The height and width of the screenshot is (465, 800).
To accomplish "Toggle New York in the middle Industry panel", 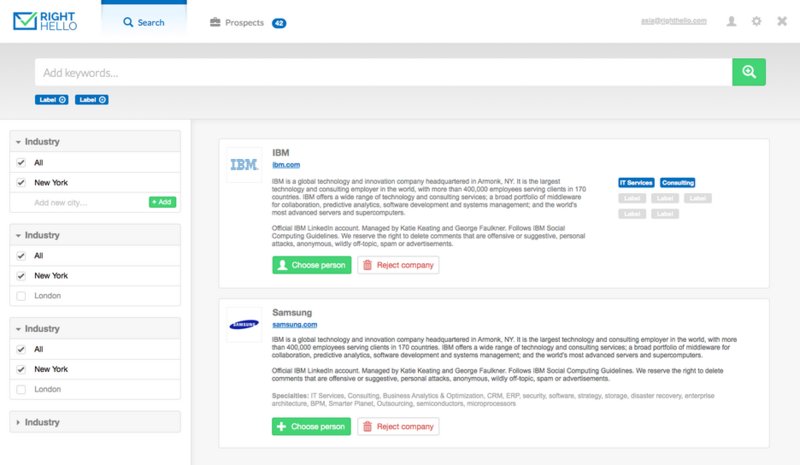I will pyautogui.click(x=21, y=276).
